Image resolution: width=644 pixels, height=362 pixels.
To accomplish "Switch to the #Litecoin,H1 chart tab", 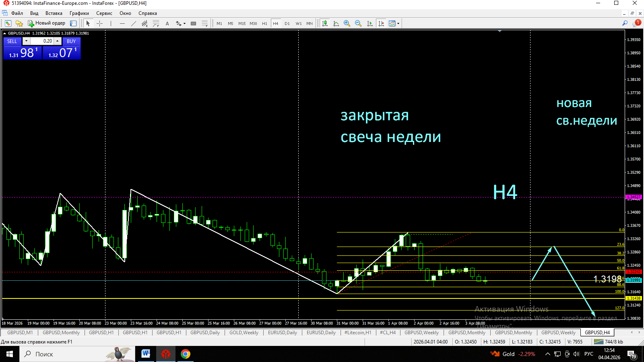I will pyautogui.click(x=357, y=333).
